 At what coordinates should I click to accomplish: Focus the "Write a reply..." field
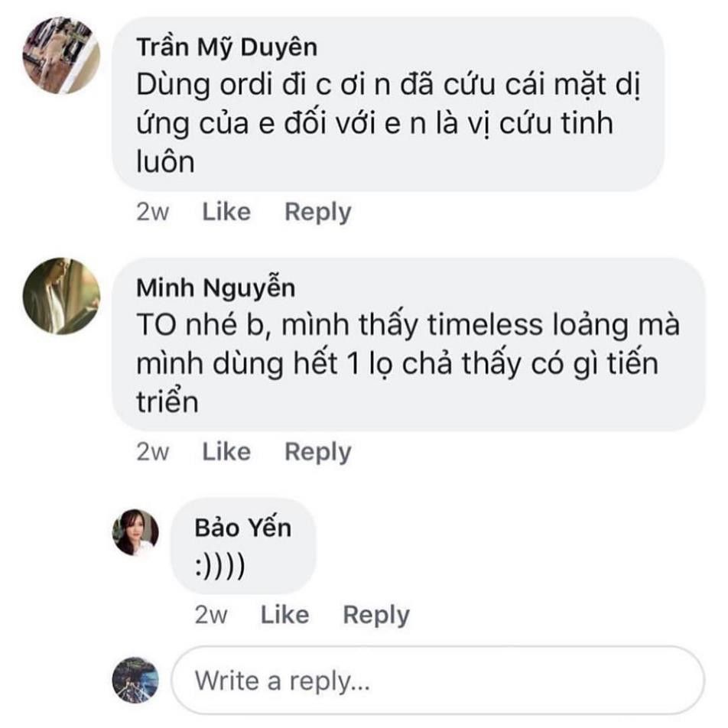[x=436, y=680]
